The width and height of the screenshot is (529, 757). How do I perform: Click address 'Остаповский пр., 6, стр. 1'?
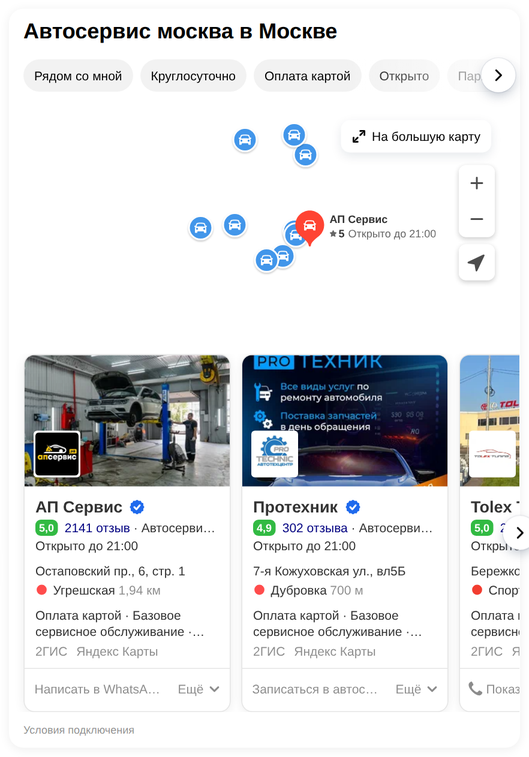[x=110, y=571]
